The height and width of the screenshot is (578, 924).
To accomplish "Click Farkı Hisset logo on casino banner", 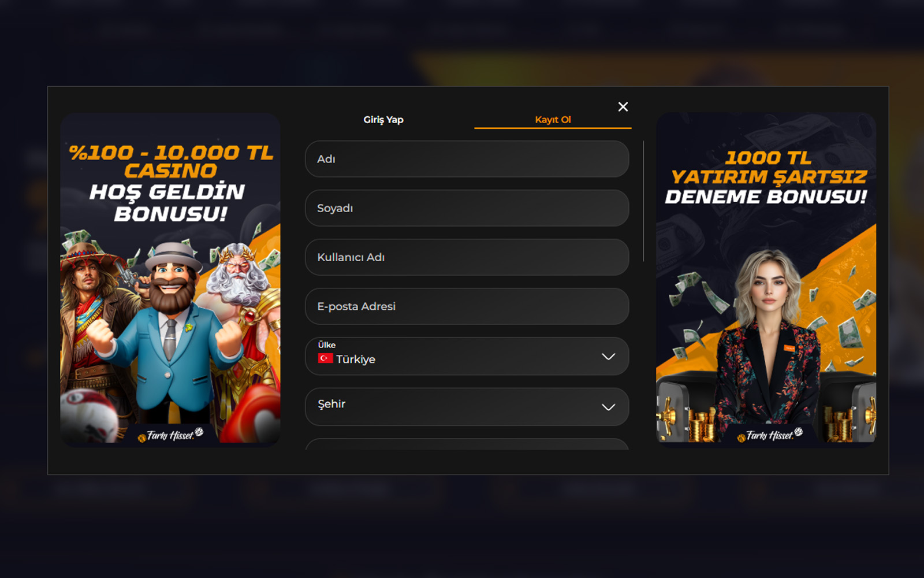I will coord(170,435).
